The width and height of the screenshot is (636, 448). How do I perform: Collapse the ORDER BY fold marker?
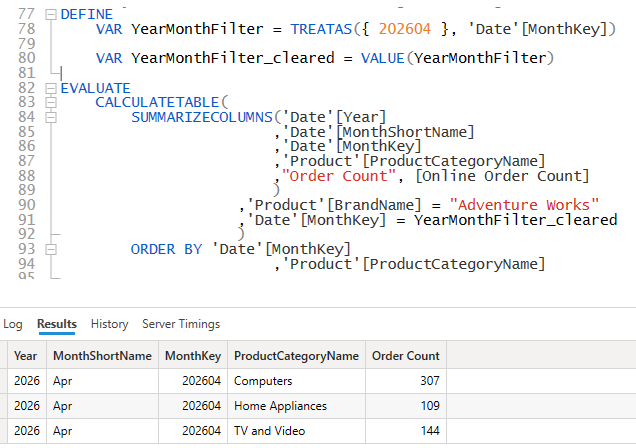(51, 249)
